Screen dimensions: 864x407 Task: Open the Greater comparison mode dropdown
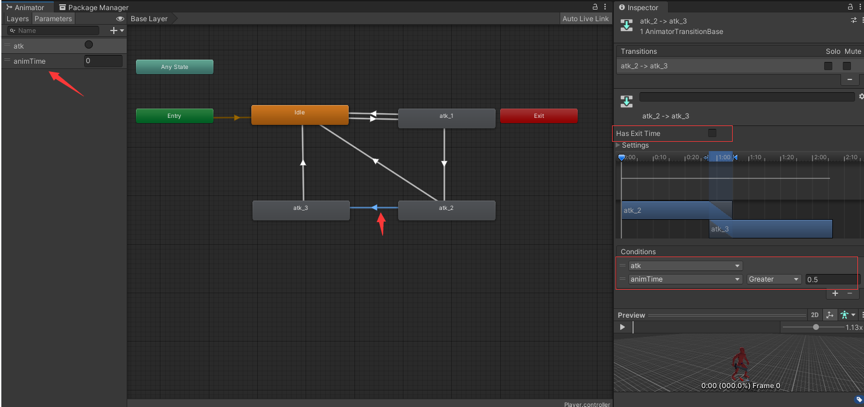[x=774, y=279]
